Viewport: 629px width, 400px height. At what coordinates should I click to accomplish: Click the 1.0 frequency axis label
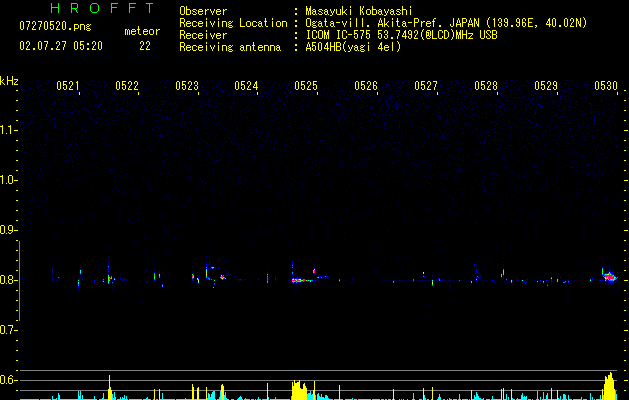pyautogui.click(x=8, y=180)
